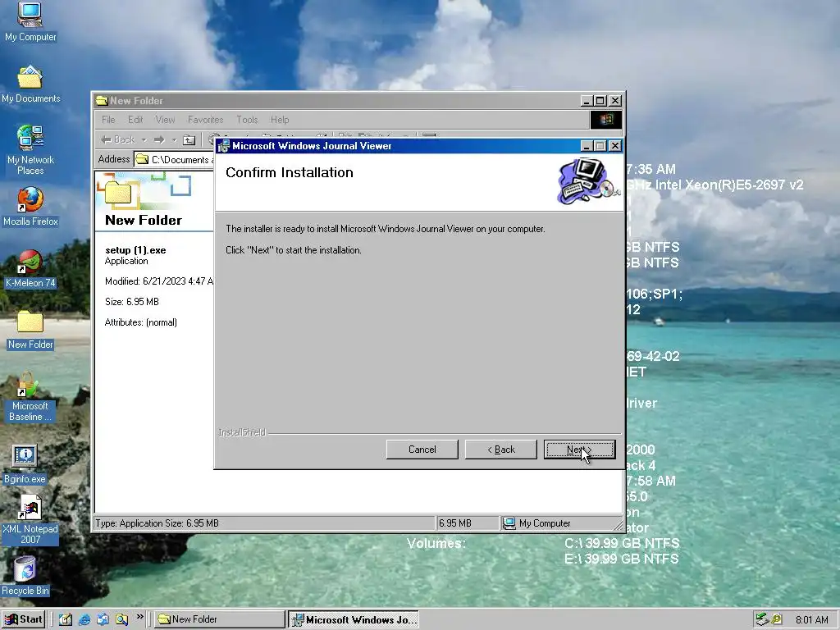This screenshot has width=840, height=630.
Task: Click the 8:01 AM taskbar clock
Action: (x=811, y=620)
